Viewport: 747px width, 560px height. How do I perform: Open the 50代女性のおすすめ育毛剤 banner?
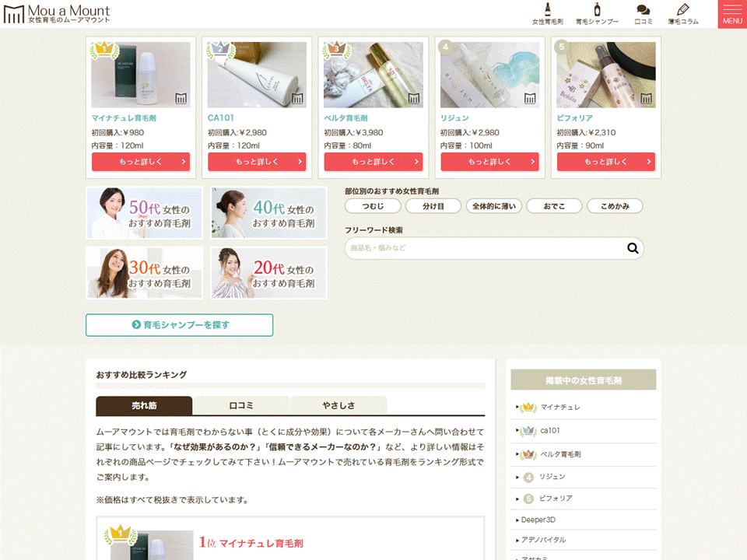coord(145,213)
